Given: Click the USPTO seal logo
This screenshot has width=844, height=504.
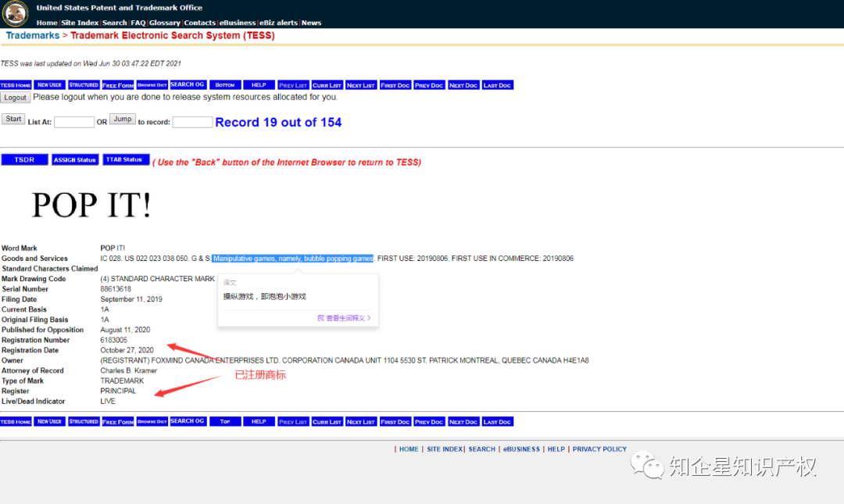Looking at the screenshot, I should pyautogui.click(x=15, y=13).
